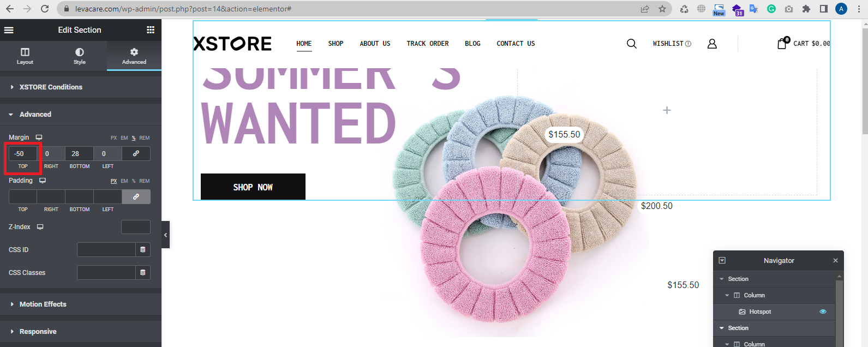Image resolution: width=868 pixels, height=347 pixels.
Task: Open the widgets grid panel icon
Action: click(151, 30)
